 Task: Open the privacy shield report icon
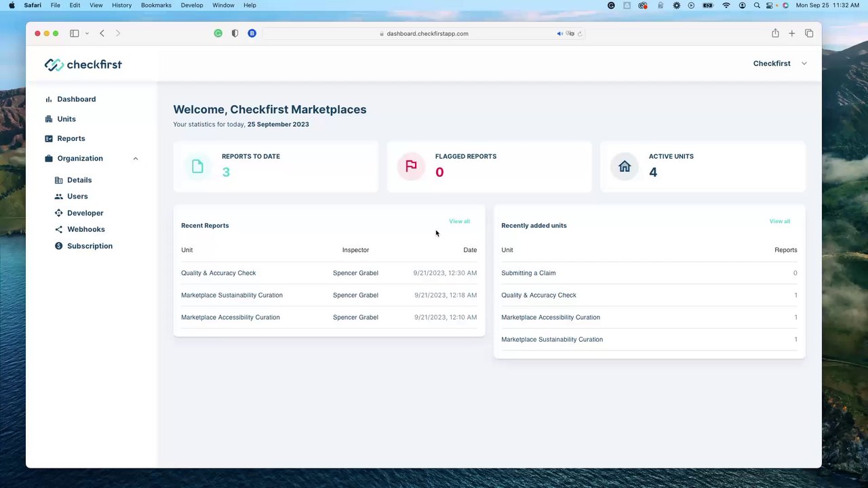click(235, 33)
